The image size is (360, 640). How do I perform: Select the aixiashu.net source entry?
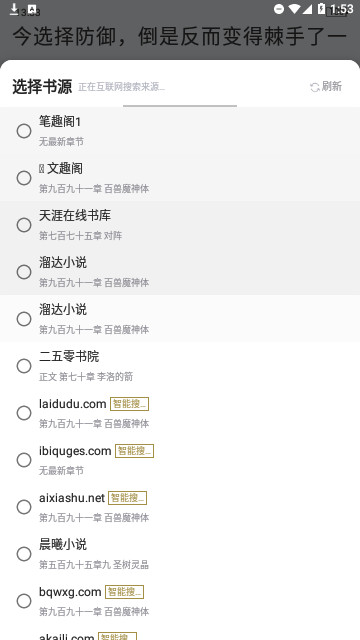tap(180, 507)
